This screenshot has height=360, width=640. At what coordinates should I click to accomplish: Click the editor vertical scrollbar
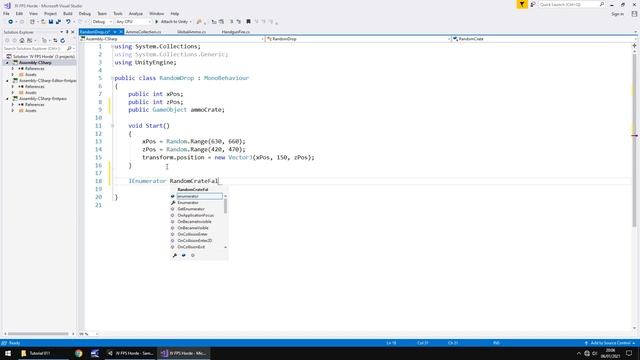pyautogui.click(x=634, y=139)
